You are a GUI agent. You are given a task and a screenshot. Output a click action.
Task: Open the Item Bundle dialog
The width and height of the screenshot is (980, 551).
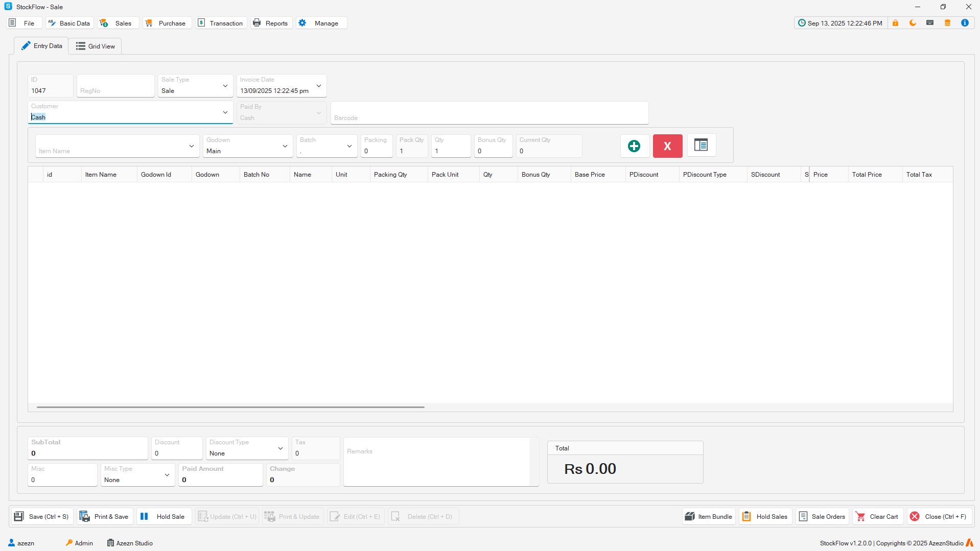point(709,516)
